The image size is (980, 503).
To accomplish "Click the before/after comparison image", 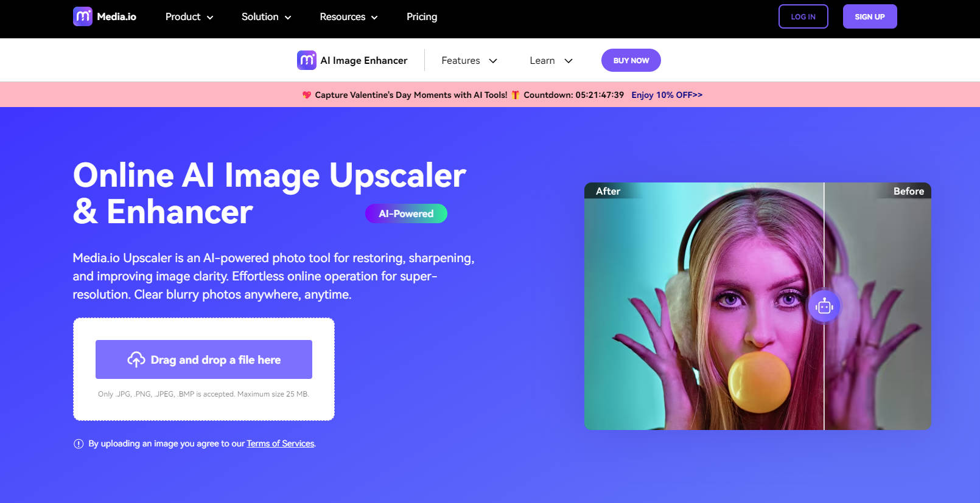I will (758, 306).
